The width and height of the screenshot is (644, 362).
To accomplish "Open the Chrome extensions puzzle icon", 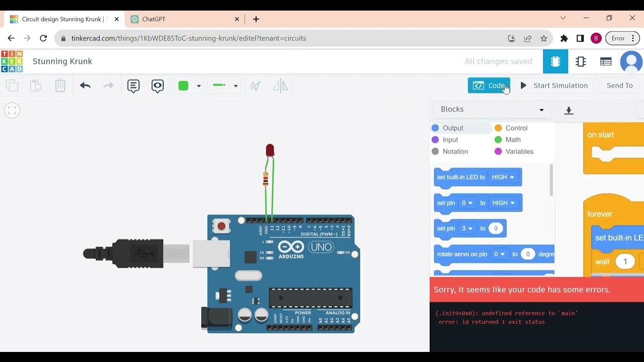I will coord(564,38).
